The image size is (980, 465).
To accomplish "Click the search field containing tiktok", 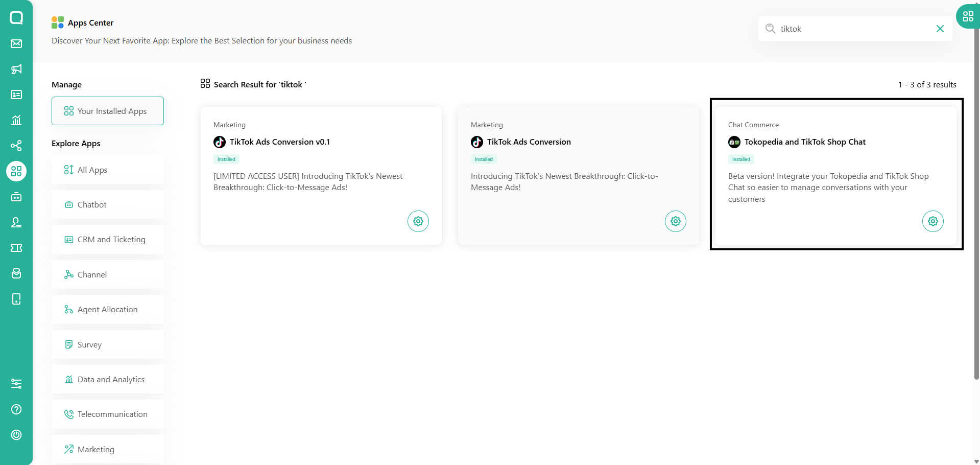I will [x=855, y=29].
